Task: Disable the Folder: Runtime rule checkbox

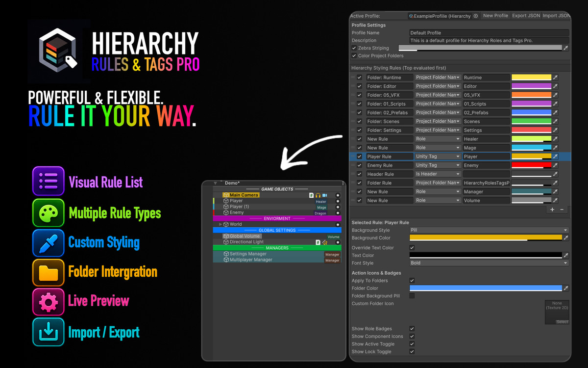Action: point(359,78)
